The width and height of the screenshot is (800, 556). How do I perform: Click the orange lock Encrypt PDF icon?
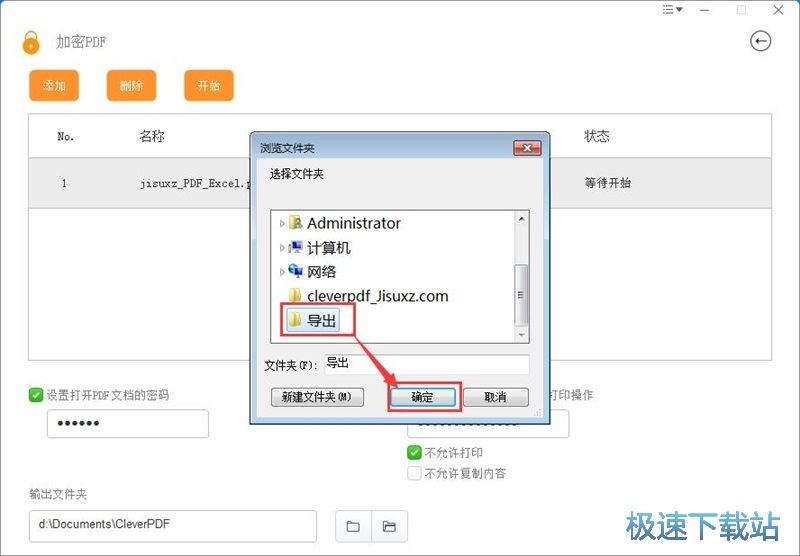31,42
